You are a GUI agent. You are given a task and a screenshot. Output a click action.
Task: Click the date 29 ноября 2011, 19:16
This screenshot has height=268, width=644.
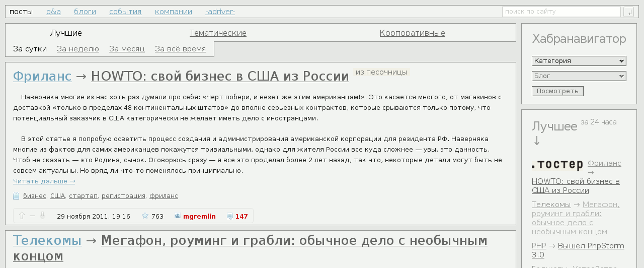coord(94,217)
